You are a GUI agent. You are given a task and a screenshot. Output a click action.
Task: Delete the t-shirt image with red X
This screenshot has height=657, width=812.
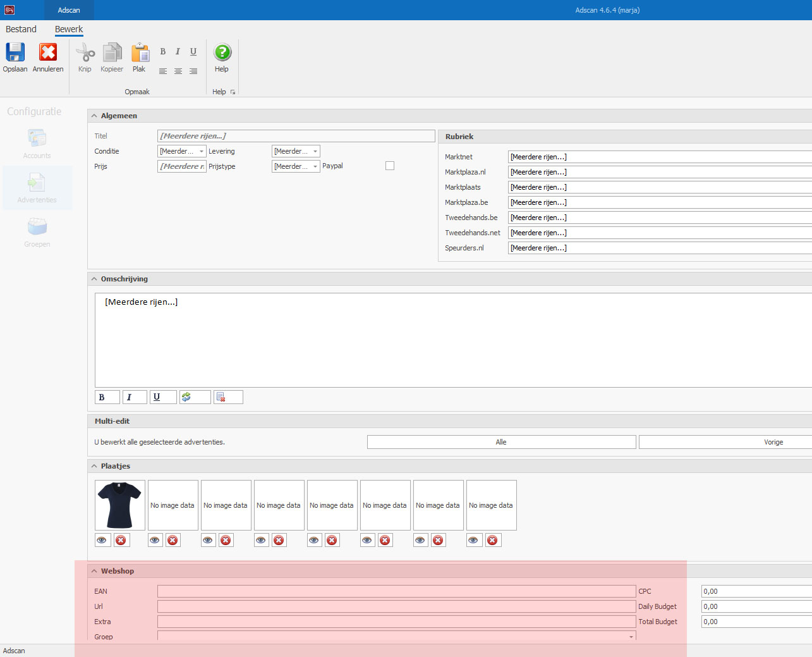point(121,540)
